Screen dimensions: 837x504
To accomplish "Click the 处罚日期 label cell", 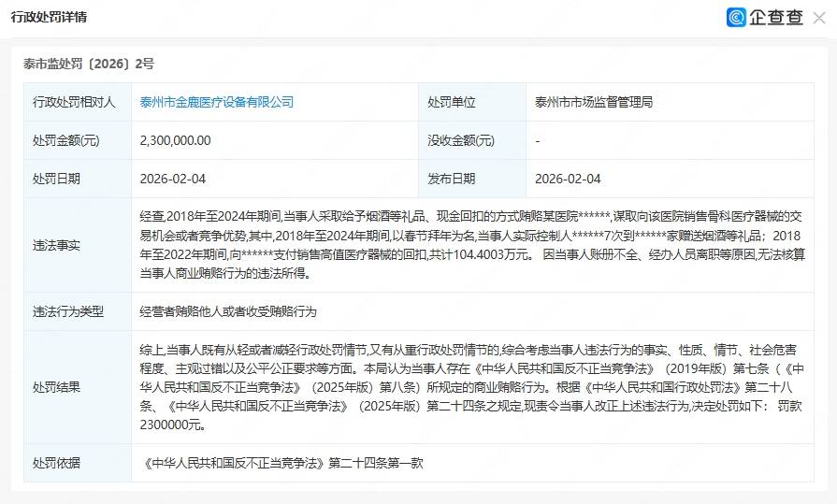I will (56, 179).
